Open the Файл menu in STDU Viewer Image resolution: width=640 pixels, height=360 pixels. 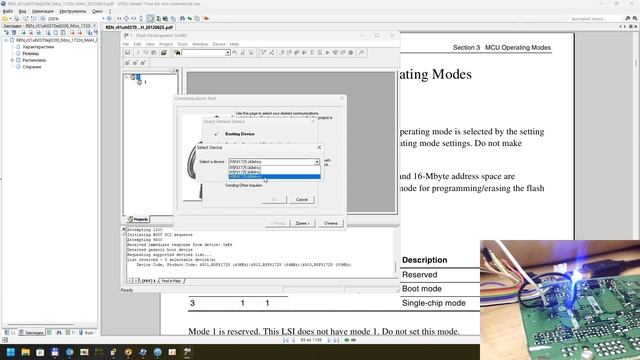pos(8,11)
